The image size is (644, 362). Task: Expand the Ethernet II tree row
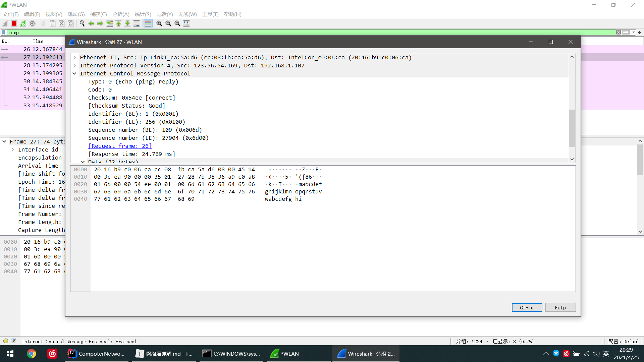pos(74,58)
